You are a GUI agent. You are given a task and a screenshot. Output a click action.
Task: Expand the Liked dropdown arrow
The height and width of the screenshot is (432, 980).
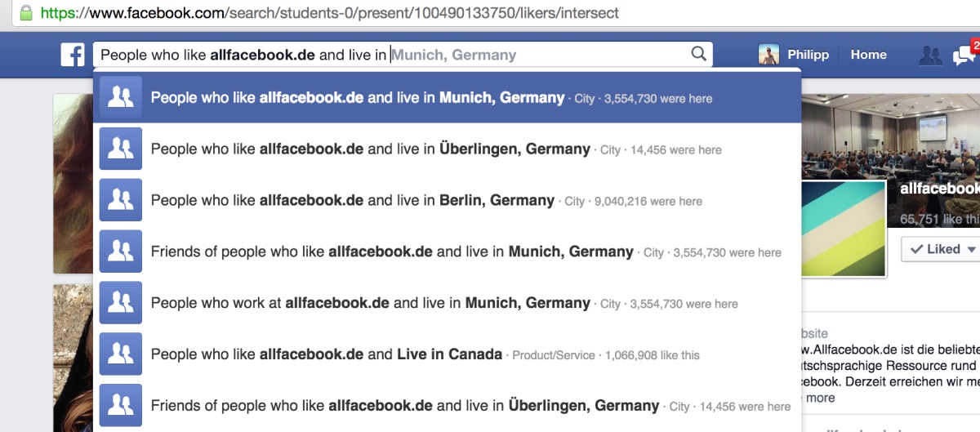(x=971, y=249)
